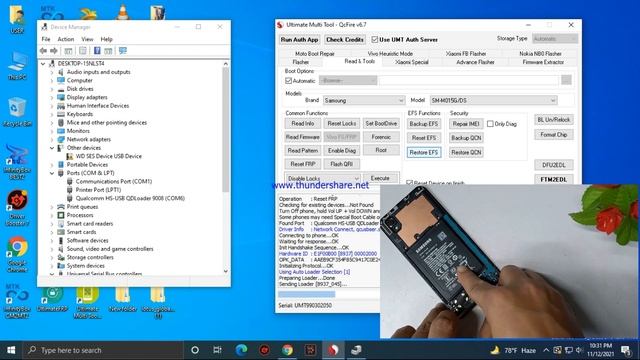Image resolution: width=640 pixels, height=360 pixels.
Task: Click browse square button beside boot path field
Action: [x=566, y=80]
